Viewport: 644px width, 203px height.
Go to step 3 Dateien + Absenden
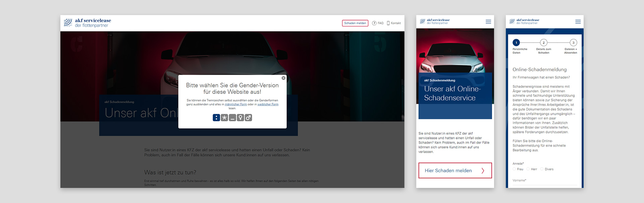click(x=573, y=43)
